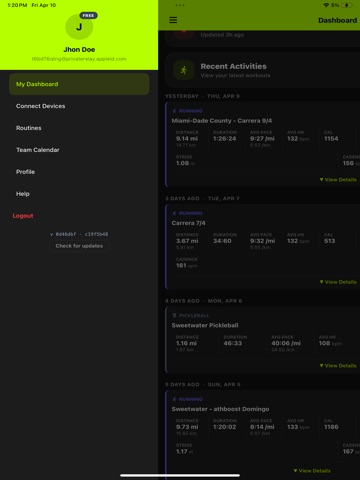Tap the iOS home indicator bar
This screenshot has width=360, height=480.
click(180, 476)
